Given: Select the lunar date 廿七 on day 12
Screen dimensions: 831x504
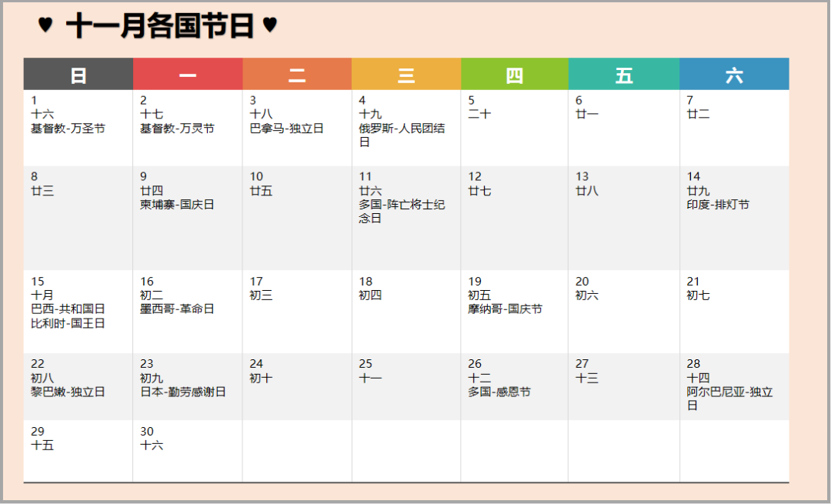Looking at the screenshot, I should [x=479, y=191].
